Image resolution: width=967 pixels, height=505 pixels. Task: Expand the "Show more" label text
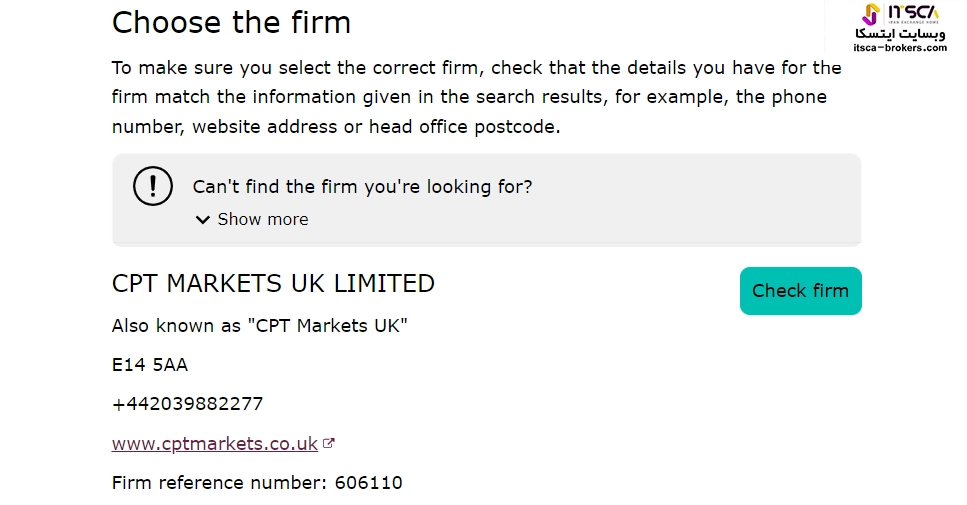click(263, 220)
